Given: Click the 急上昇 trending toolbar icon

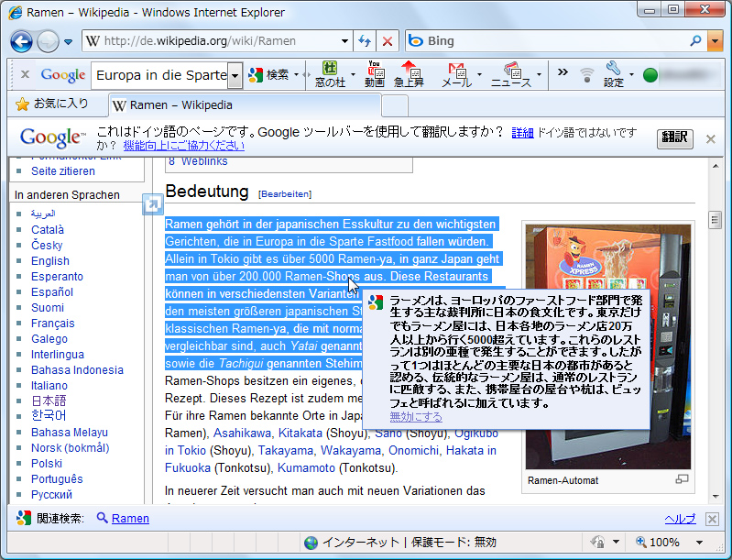Looking at the screenshot, I should [x=409, y=74].
